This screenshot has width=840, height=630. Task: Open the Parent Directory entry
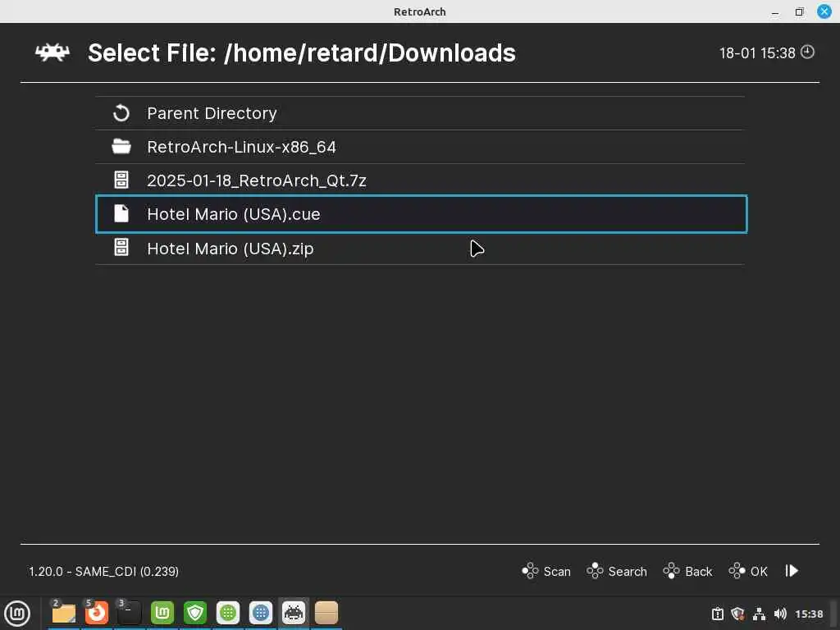tap(420, 113)
